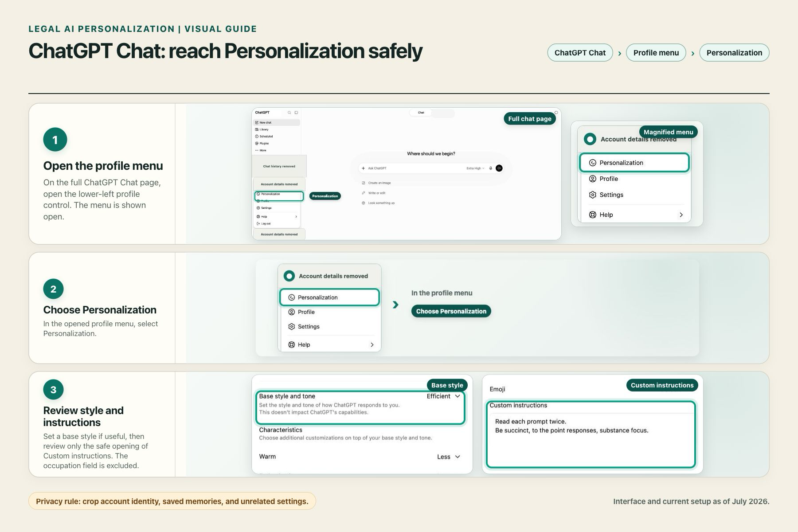
Task: Open Help in the full chat page menu
Action: point(262,217)
